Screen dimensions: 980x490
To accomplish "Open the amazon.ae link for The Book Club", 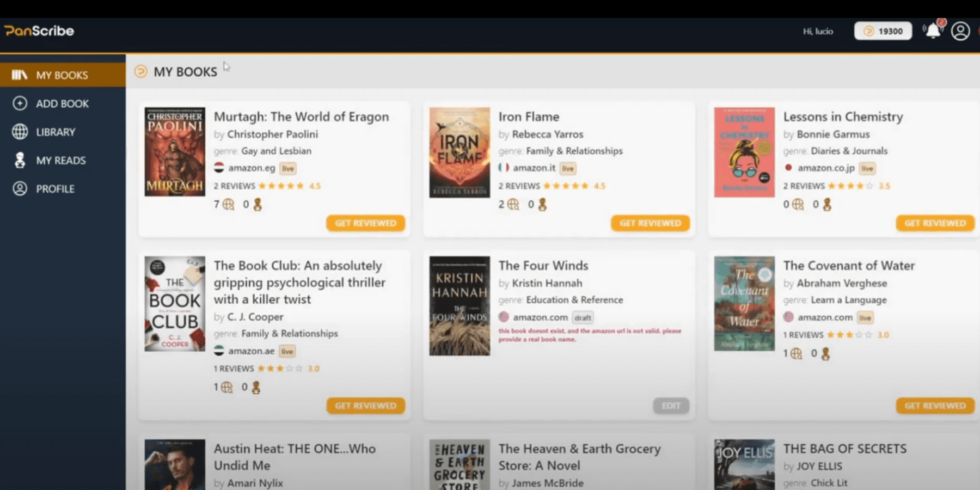I will (x=251, y=351).
